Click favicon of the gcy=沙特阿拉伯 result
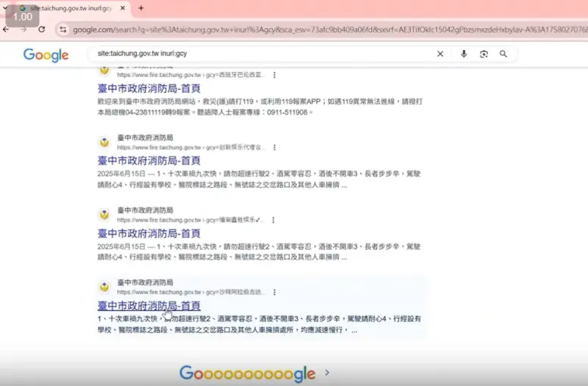 coord(104,287)
